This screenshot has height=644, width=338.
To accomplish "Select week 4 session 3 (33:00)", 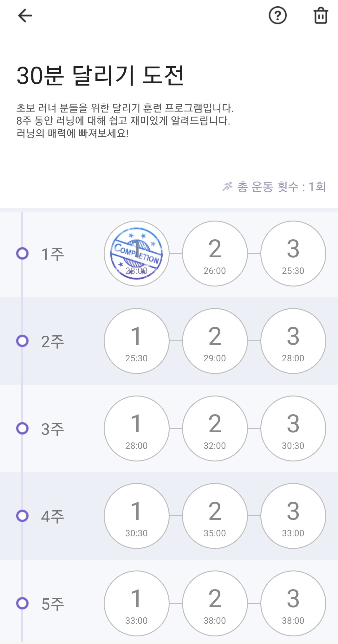I will click(293, 516).
